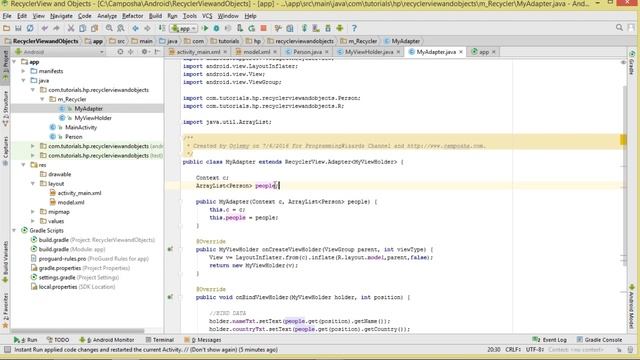Open the Android Monitor tool window
Viewport: 640px width, 360px height.
107,340
